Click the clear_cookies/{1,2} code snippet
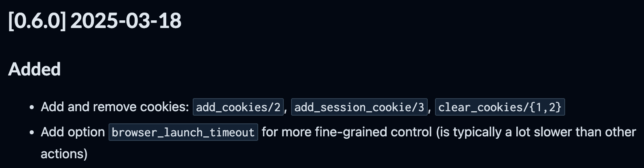The width and height of the screenshot is (644, 168). coord(500,107)
